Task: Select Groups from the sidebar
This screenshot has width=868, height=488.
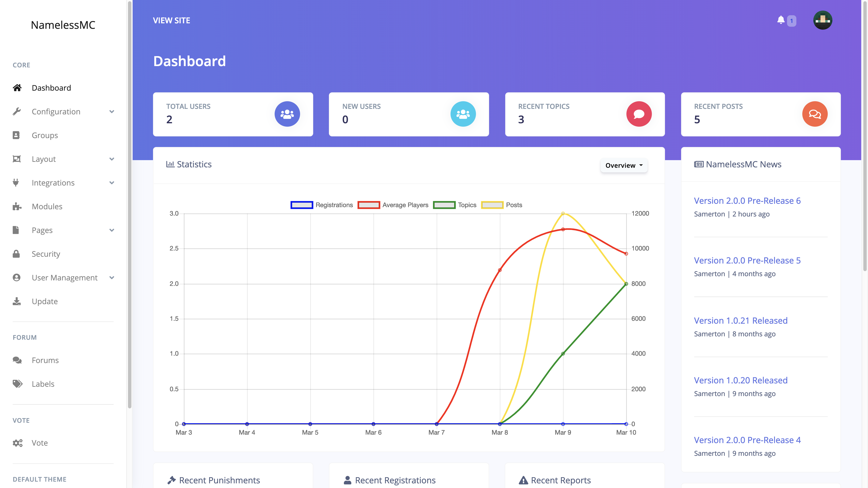Action: [x=45, y=135]
